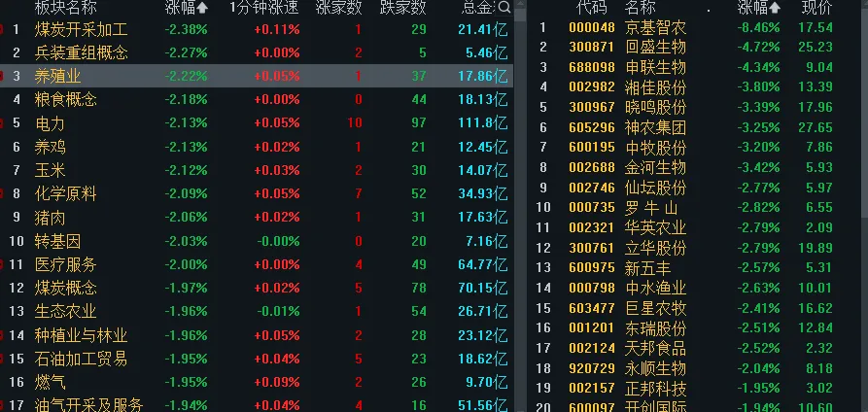
Task: Open stock 罗牛山 in the list
Action: point(651,208)
